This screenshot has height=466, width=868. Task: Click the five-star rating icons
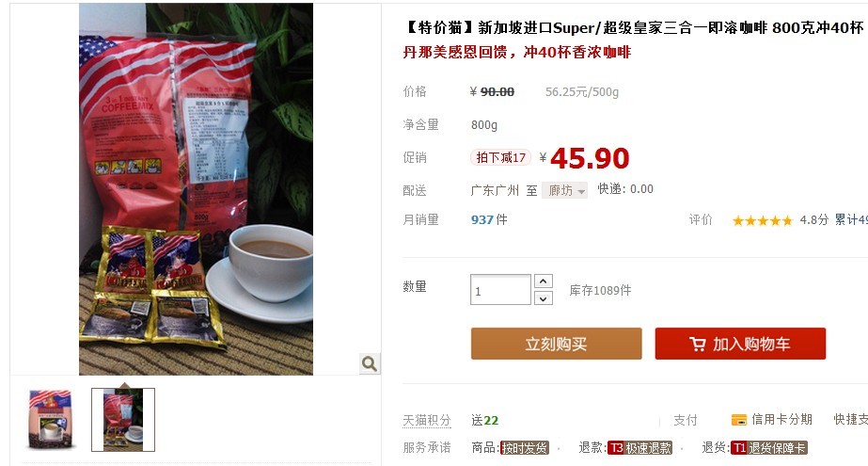tap(763, 220)
